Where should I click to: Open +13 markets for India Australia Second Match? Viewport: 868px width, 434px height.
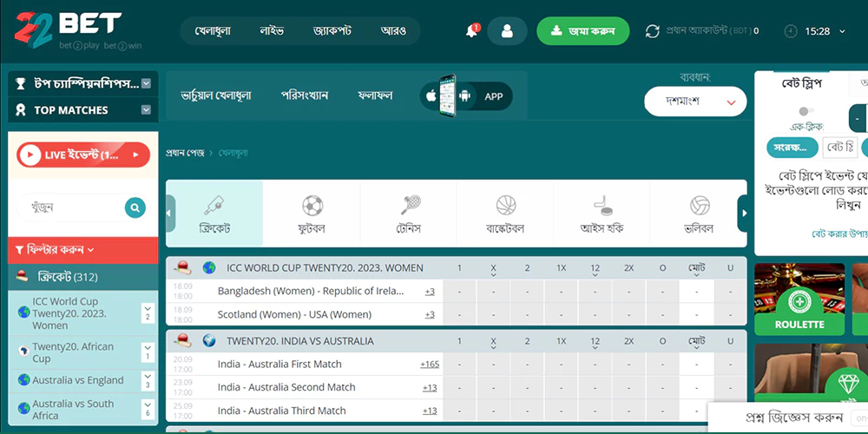(x=430, y=387)
